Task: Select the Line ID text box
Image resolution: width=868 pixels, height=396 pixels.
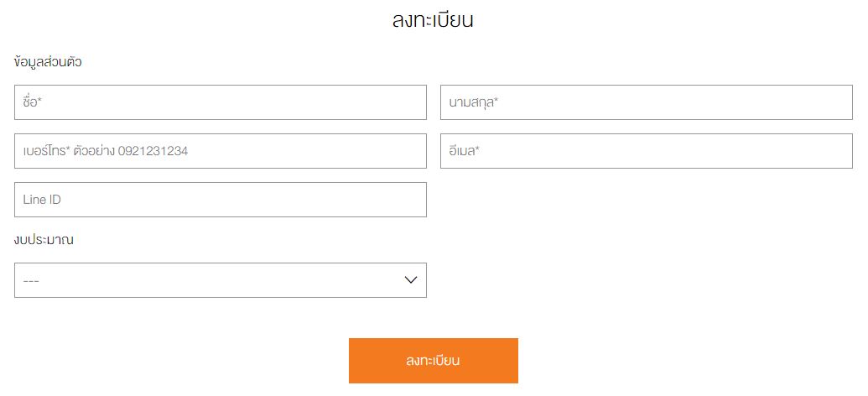Action: click(220, 200)
